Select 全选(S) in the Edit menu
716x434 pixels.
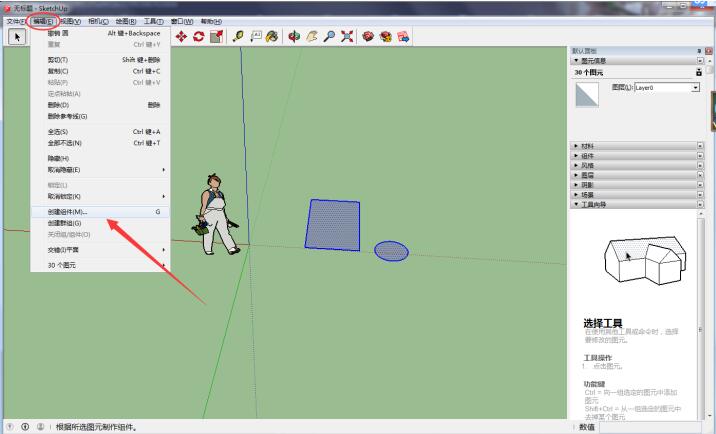tap(58, 131)
